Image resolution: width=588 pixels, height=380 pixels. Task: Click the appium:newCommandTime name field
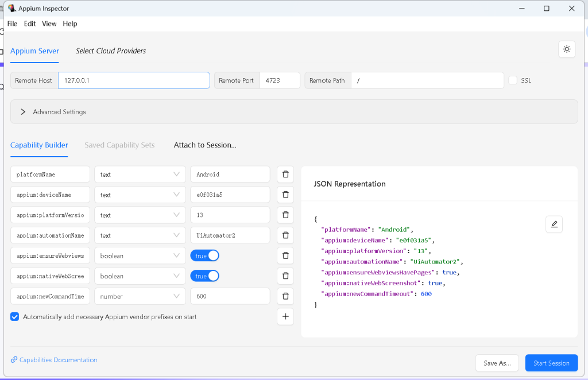(x=51, y=296)
